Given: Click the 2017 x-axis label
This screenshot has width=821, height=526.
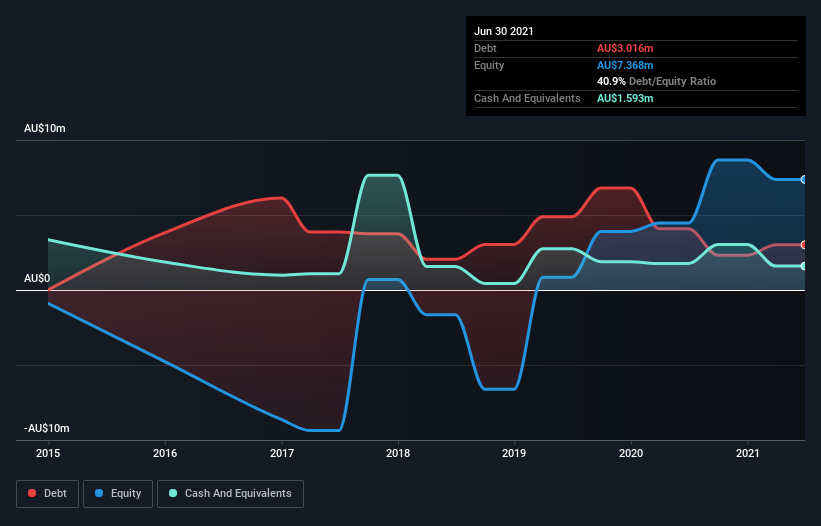Looking at the screenshot, I should (282, 453).
